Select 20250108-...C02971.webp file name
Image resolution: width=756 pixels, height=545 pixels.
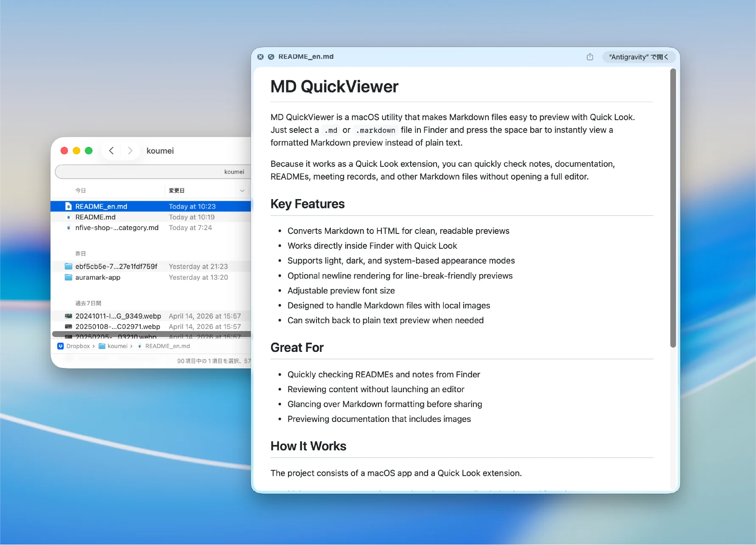118,326
